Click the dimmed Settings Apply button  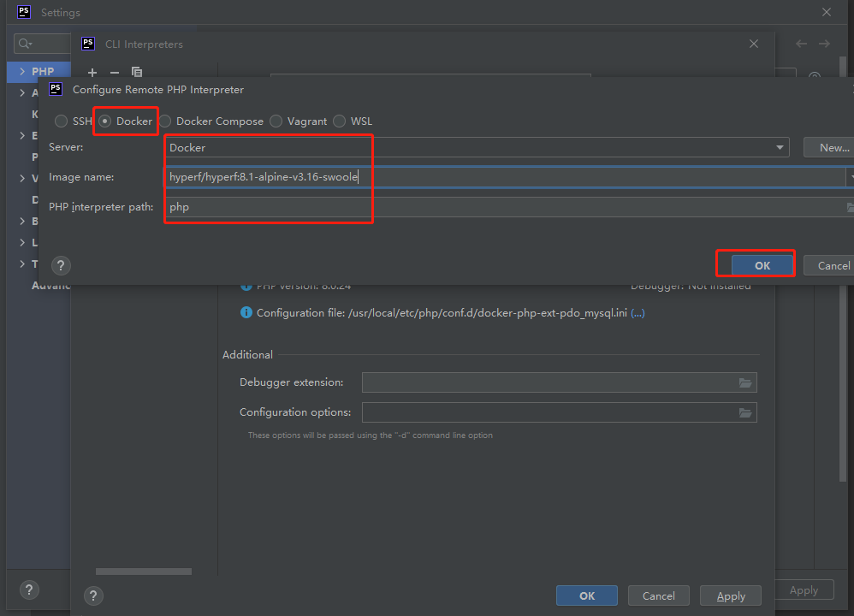tap(804, 589)
